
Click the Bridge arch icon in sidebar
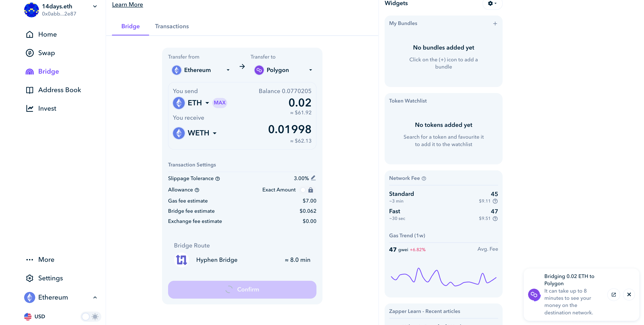click(30, 72)
